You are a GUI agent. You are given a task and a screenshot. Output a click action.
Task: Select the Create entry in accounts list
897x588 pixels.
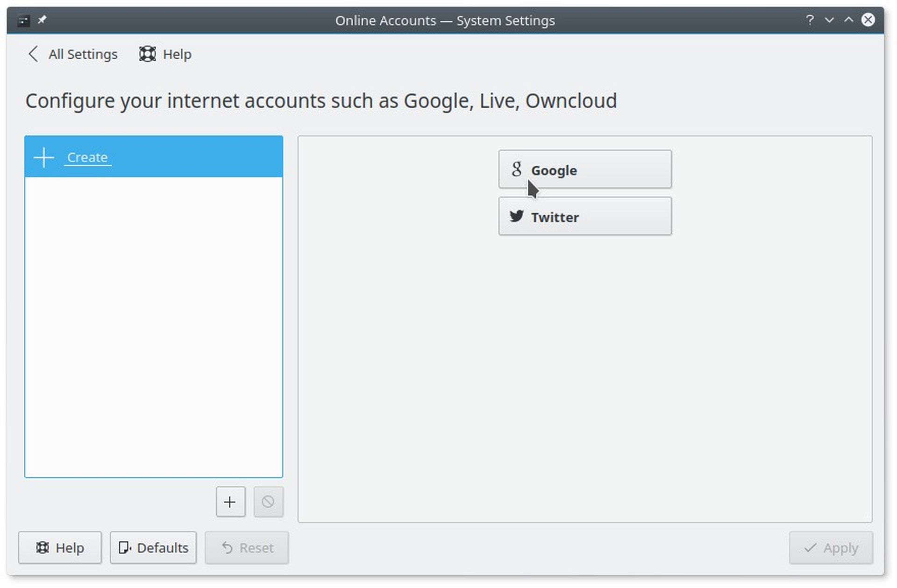(154, 157)
